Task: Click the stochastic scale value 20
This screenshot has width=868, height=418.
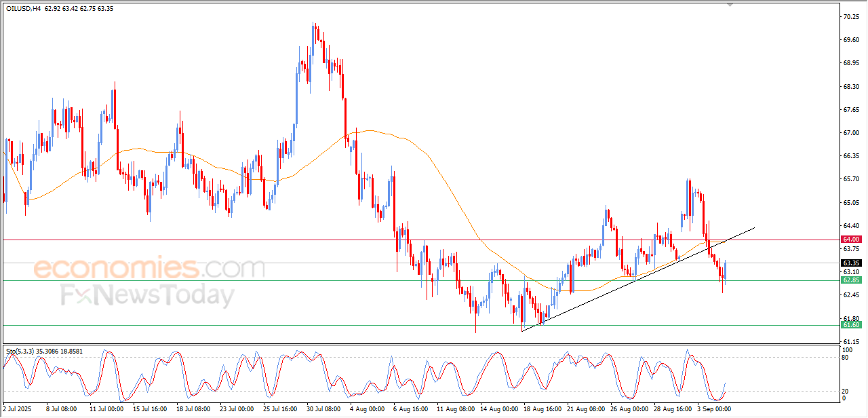Action: [x=846, y=391]
